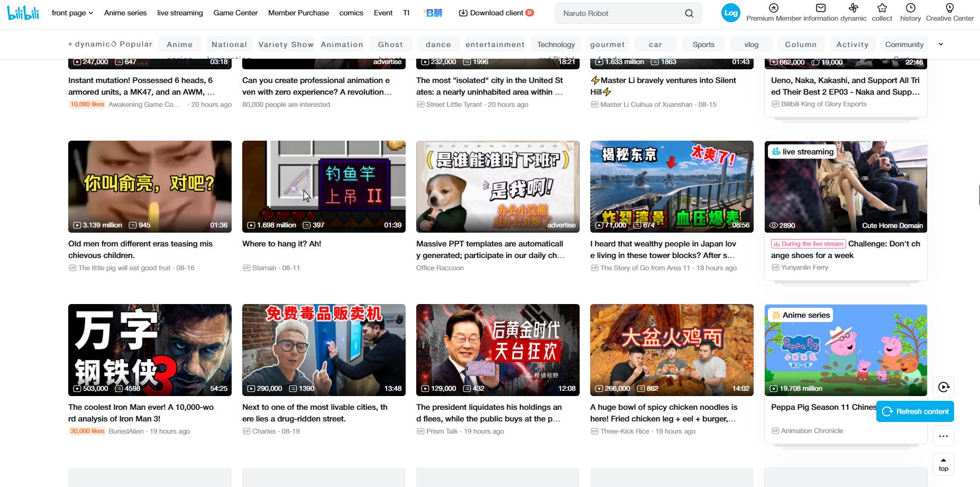Expand the category bar chevron
The height and width of the screenshot is (487, 980).
pos(941,44)
